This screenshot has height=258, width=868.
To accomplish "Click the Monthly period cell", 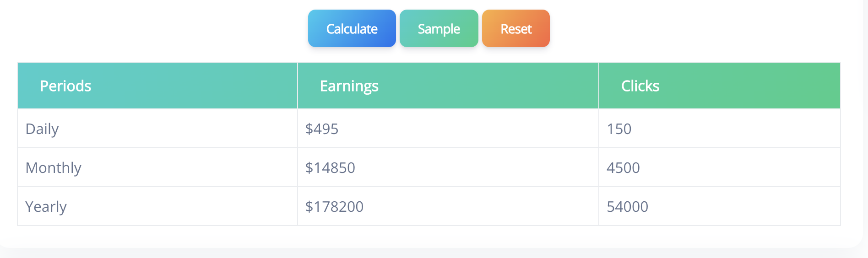I will [x=54, y=168].
